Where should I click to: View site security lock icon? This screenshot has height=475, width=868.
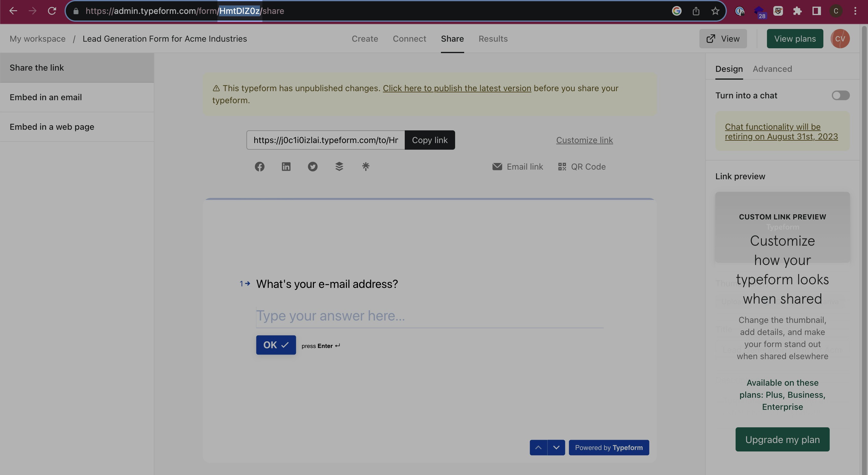76,11
